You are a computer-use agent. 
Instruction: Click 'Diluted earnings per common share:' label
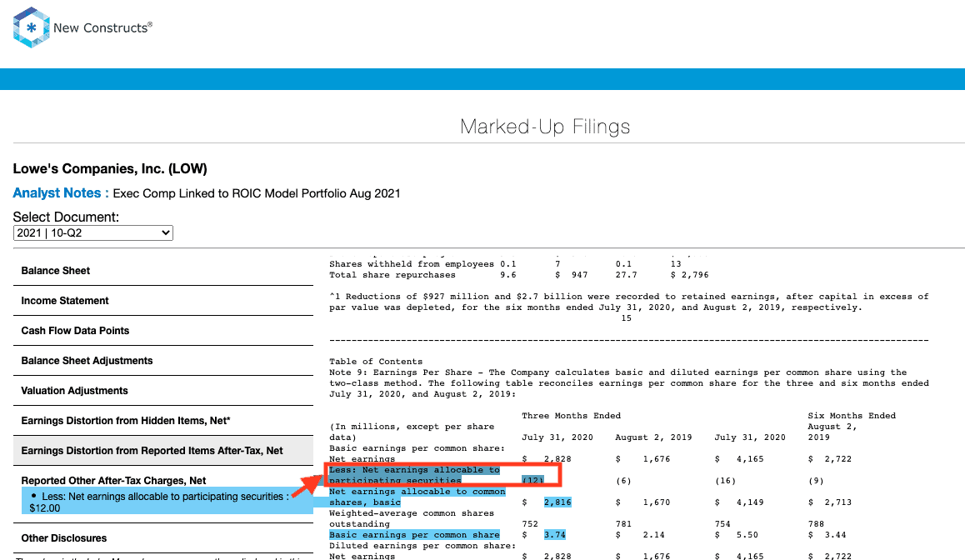[422, 546]
